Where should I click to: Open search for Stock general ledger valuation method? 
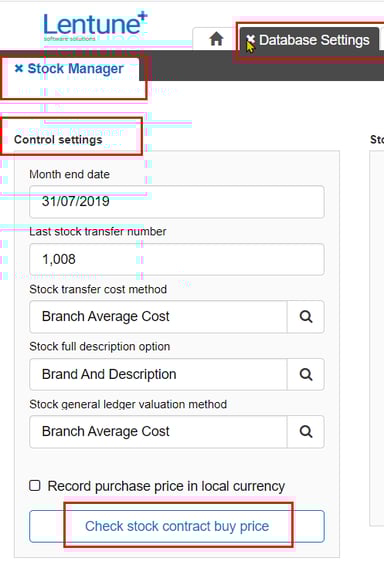(306, 431)
